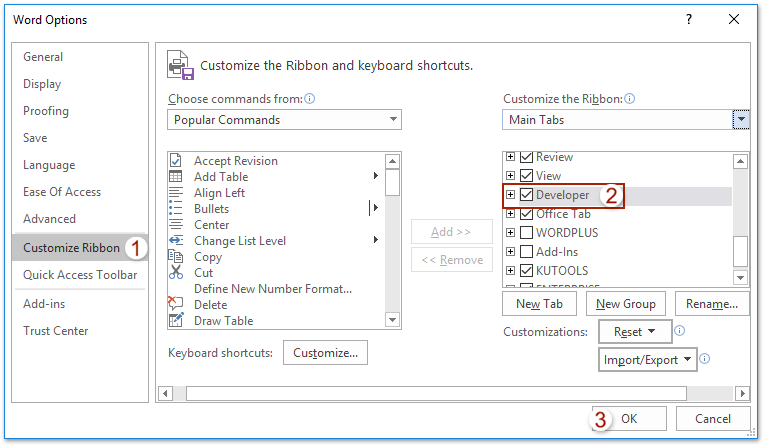Open the Reset customizations dropdown
Screen dimensions: 767x447
[635, 332]
